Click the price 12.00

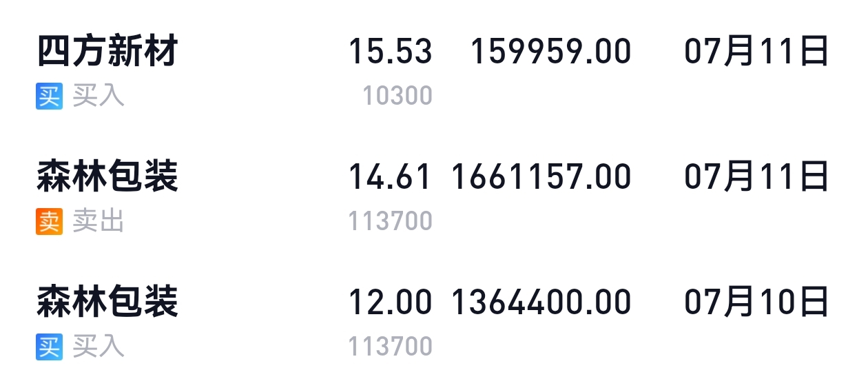[391, 303]
